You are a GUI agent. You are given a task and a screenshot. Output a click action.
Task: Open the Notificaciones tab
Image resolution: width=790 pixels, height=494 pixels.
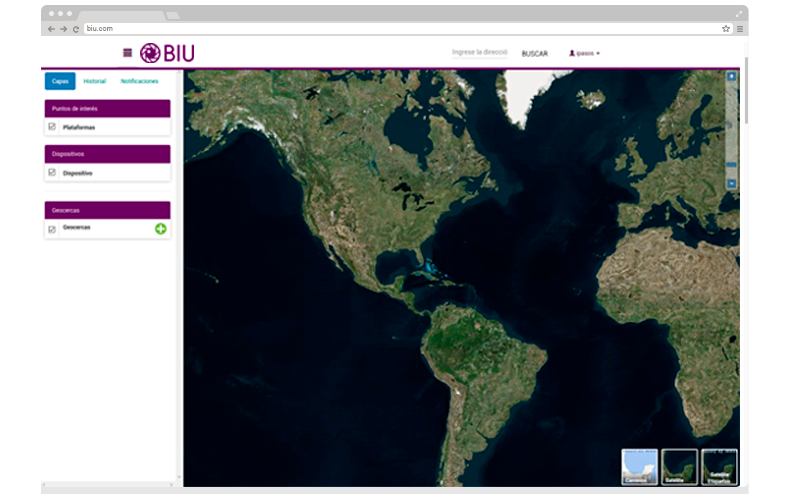point(139,81)
